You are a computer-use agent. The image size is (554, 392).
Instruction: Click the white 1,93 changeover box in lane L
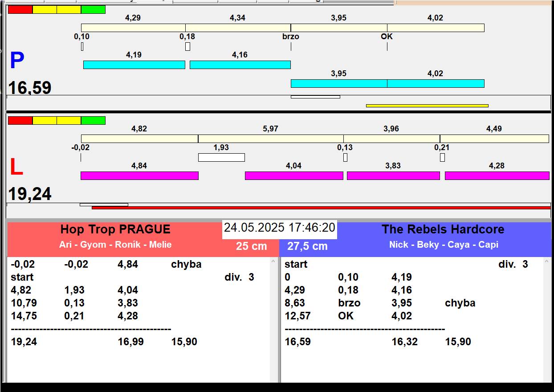click(x=221, y=158)
